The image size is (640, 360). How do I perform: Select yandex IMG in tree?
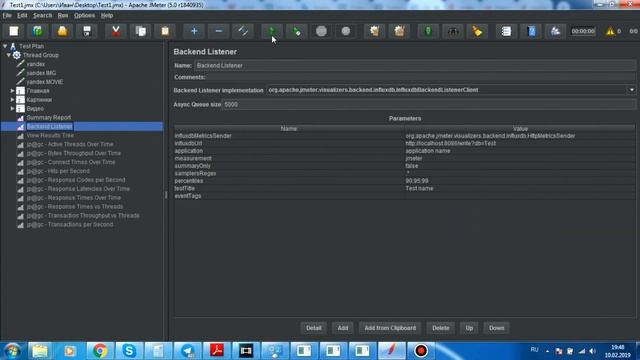(x=41, y=73)
